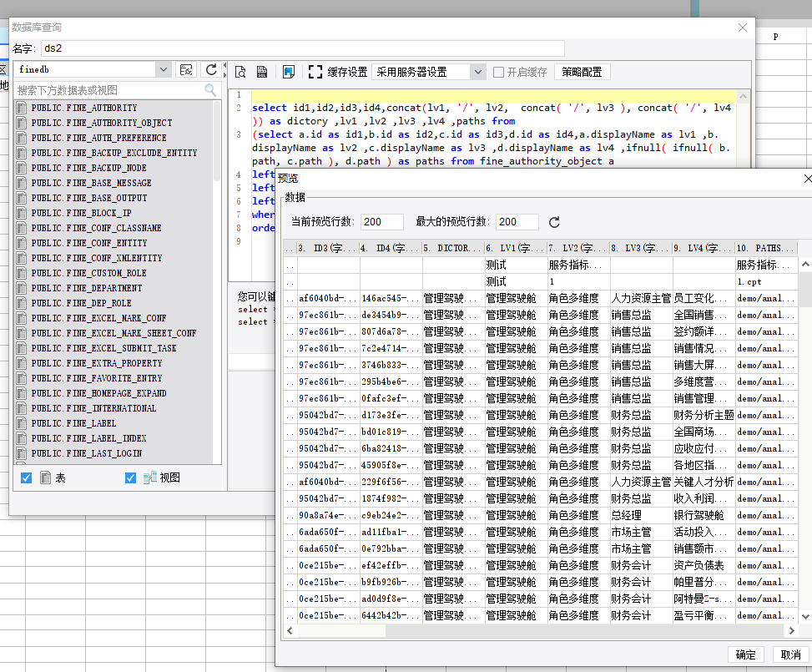Select PUBLIC.FINE_BASE_OUTPUT table
Viewport: 812px width, 672px height.
coord(89,198)
